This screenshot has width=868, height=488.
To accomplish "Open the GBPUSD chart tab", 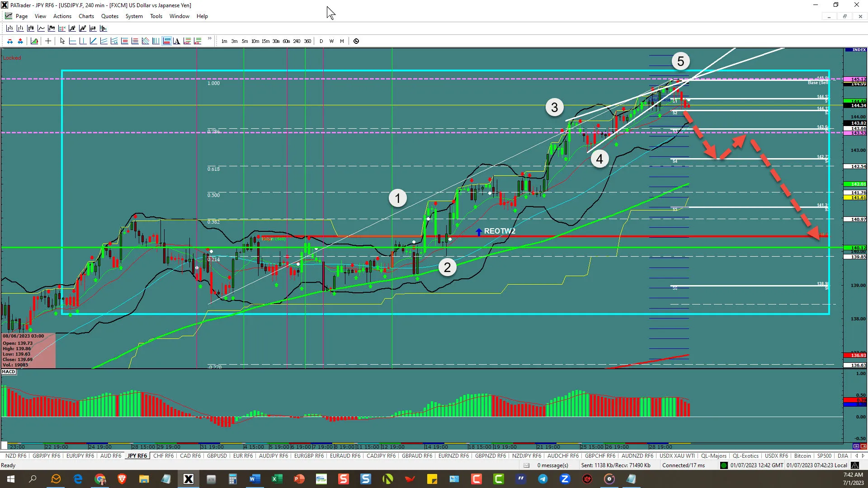I will (217, 456).
